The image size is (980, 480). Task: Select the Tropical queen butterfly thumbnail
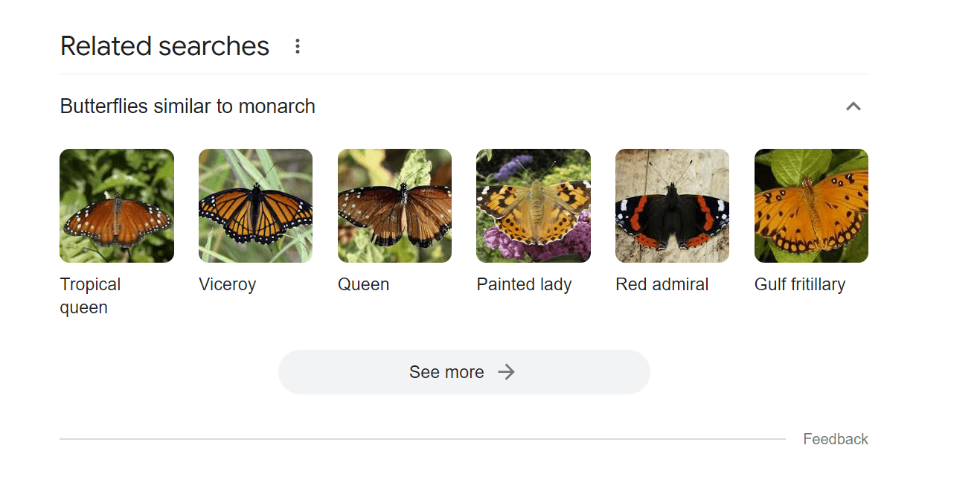pos(116,205)
